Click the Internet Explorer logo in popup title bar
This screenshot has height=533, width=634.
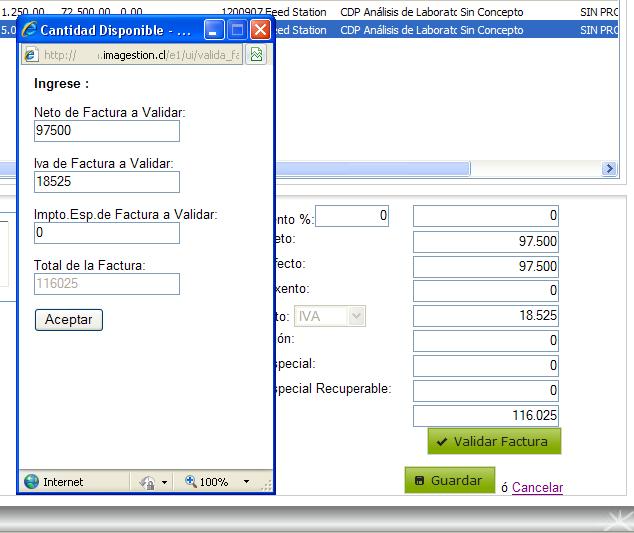tap(30, 30)
